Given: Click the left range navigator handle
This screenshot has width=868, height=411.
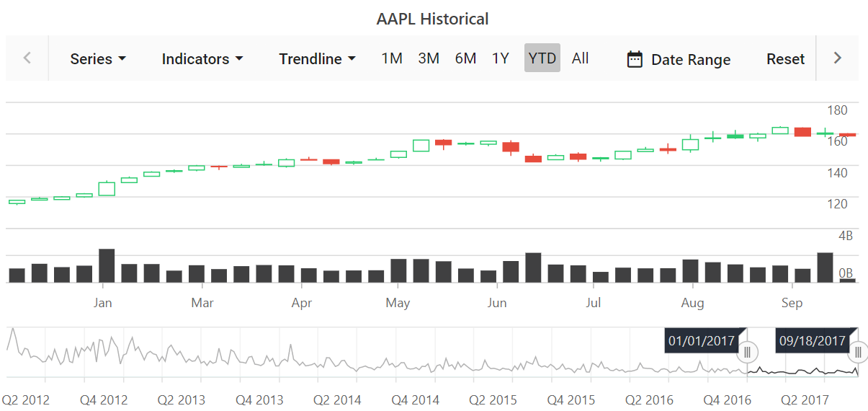Looking at the screenshot, I should click(x=748, y=352).
